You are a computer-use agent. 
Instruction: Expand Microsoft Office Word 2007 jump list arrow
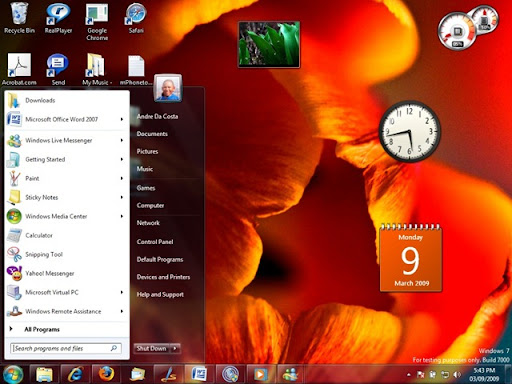[122, 119]
